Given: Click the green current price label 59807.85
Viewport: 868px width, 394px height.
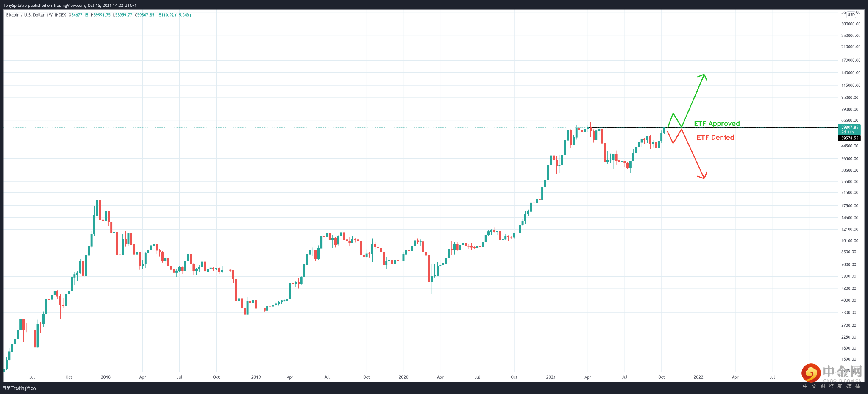Looking at the screenshot, I should click(850, 128).
